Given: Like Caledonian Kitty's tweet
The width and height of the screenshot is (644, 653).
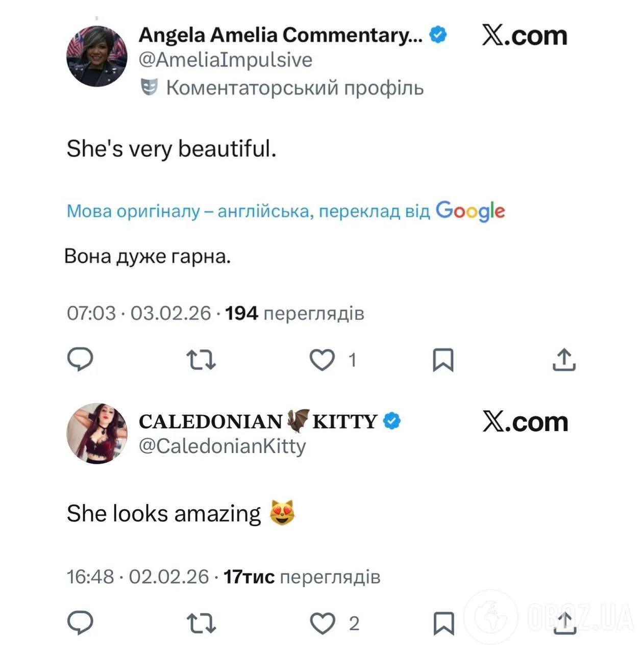Looking at the screenshot, I should [x=323, y=623].
